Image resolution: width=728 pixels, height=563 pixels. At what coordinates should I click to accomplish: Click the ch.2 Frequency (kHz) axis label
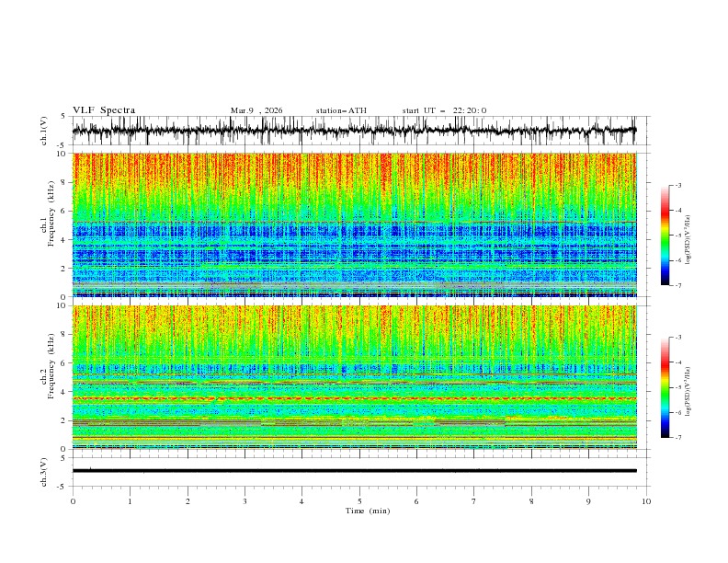pyautogui.click(x=48, y=366)
